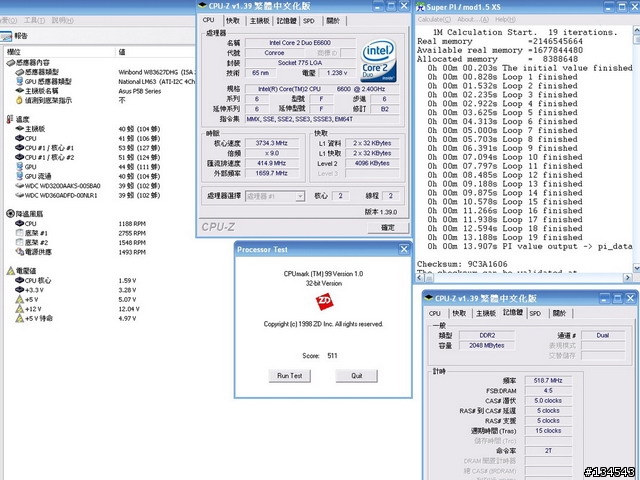The height and width of the screenshot is (480, 640).
Task: Click the Super PI title bar icon
Action: tap(420, 7)
